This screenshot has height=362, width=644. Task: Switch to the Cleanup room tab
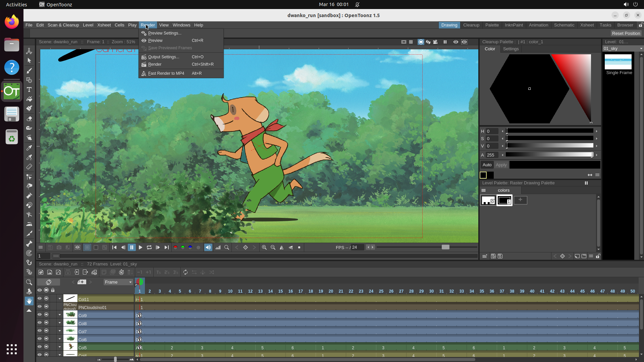471,25
